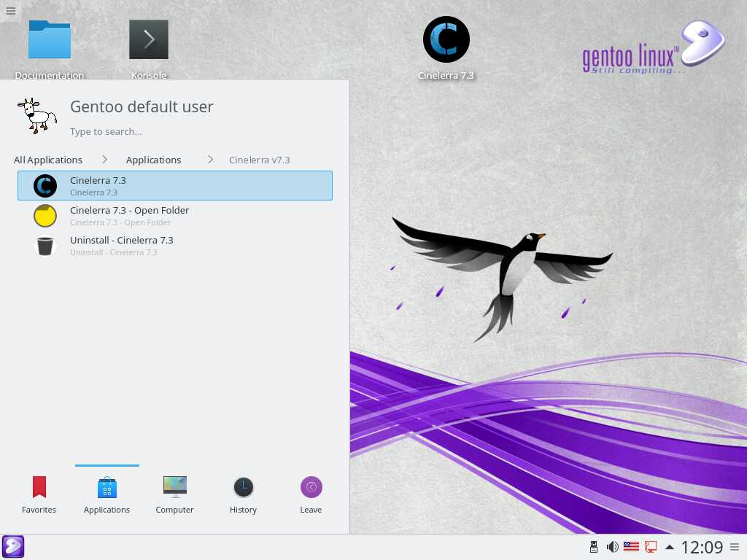Click the Gentoo default user name
This screenshot has height=560, width=747.
click(142, 106)
